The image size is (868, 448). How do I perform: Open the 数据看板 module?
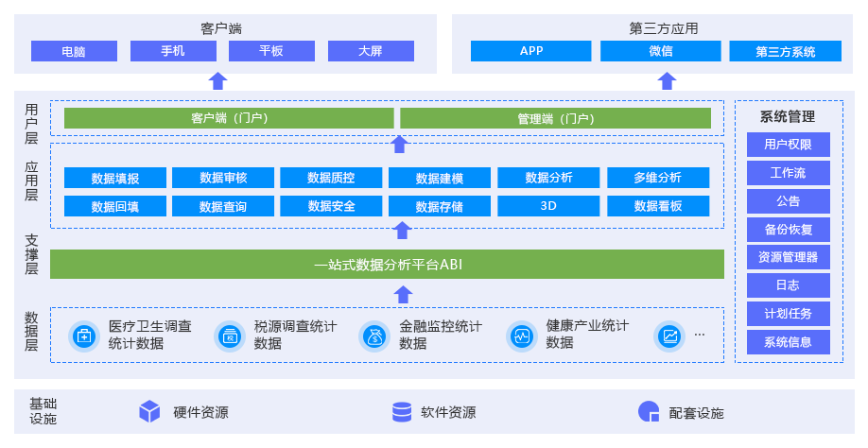pyautogui.click(x=658, y=206)
